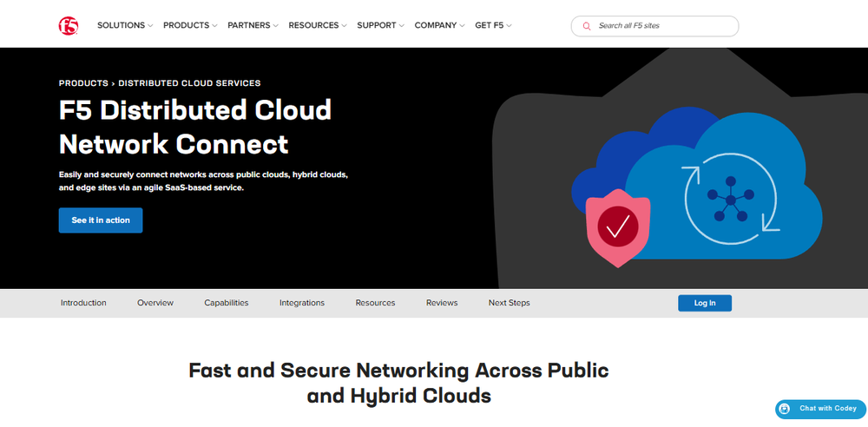Expand the chevron next to Partners
Screen dimensions: 868x427
click(275, 25)
